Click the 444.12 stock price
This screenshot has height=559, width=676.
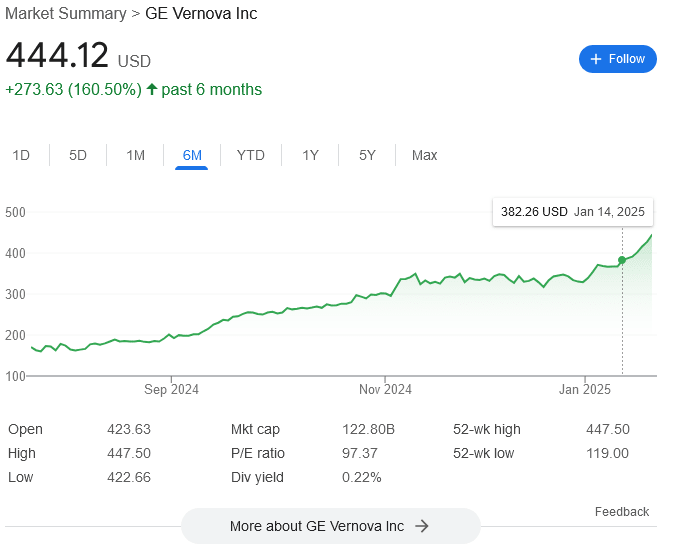click(x=57, y=55)
